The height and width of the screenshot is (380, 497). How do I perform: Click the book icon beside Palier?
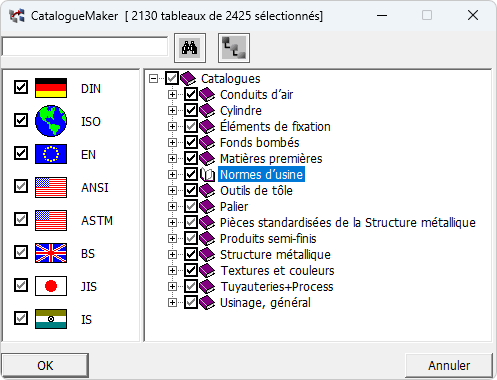(207, 206)
